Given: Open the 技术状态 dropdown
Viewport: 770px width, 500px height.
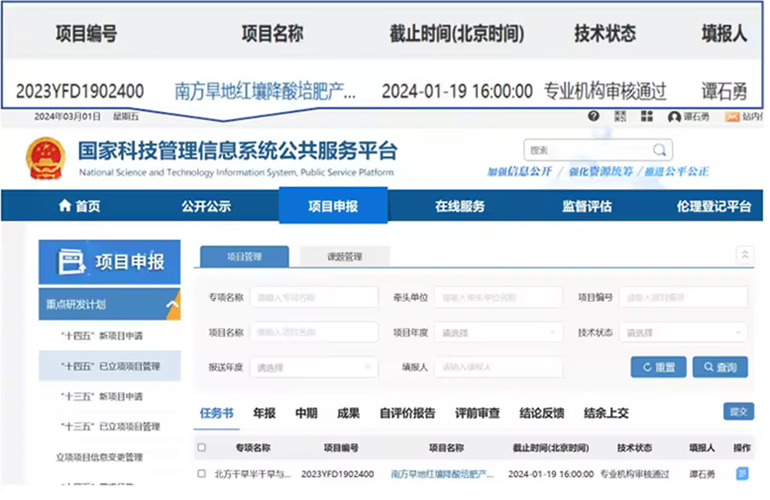Looking at the screenshot, I should 684,332.
